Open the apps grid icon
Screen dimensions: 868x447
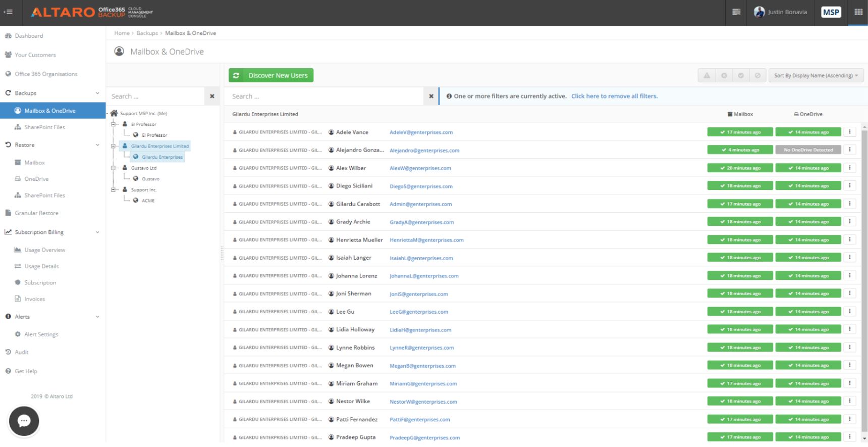pyautogui.click(x=858, y=12)
